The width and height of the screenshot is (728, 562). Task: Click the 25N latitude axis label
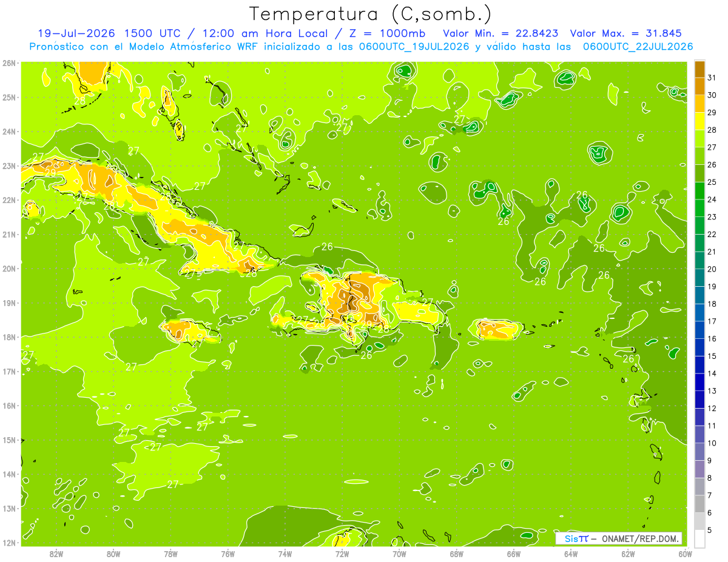point(9,97)
